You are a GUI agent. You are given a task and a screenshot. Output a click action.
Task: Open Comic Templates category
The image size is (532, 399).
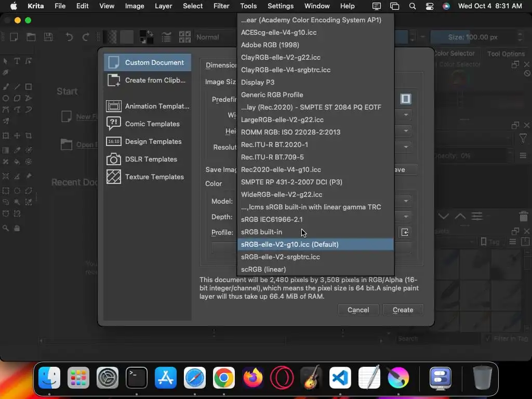(x=148, y=124)
